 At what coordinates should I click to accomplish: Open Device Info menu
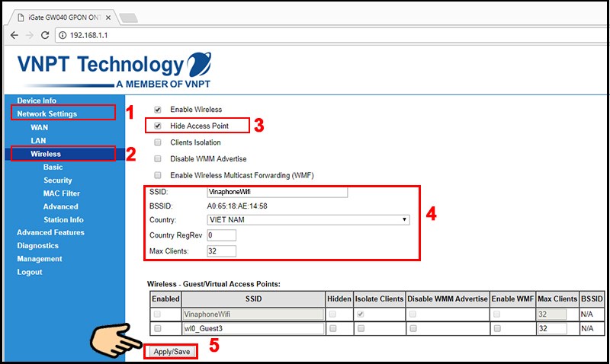pos(37,101)
